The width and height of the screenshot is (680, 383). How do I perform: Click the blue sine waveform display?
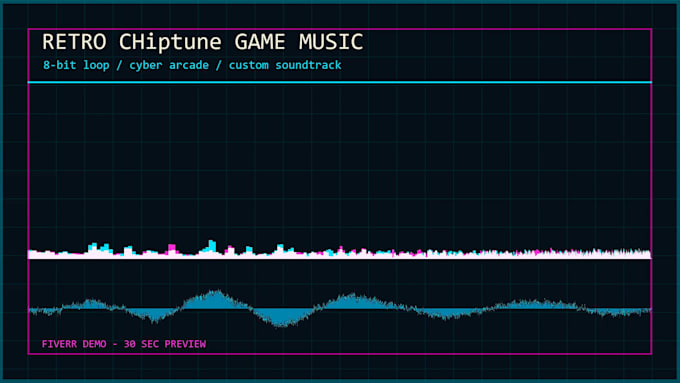tap(340, 308)
